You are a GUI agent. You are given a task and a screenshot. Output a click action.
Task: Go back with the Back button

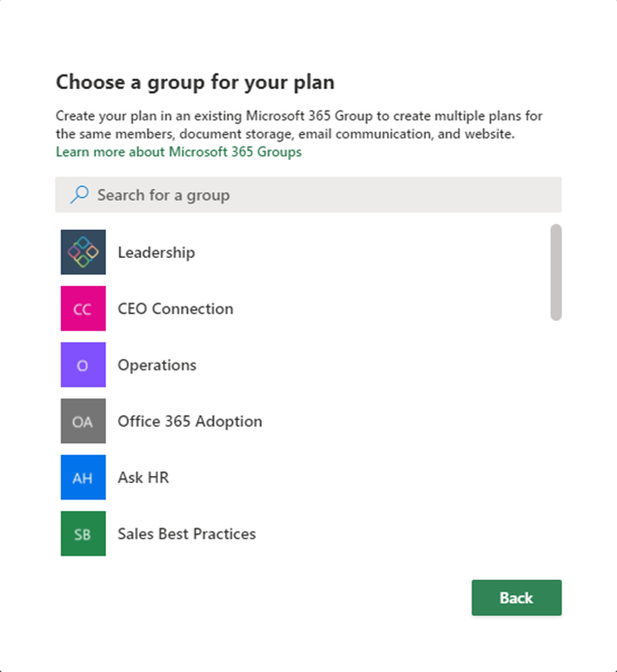click(517, 598)
